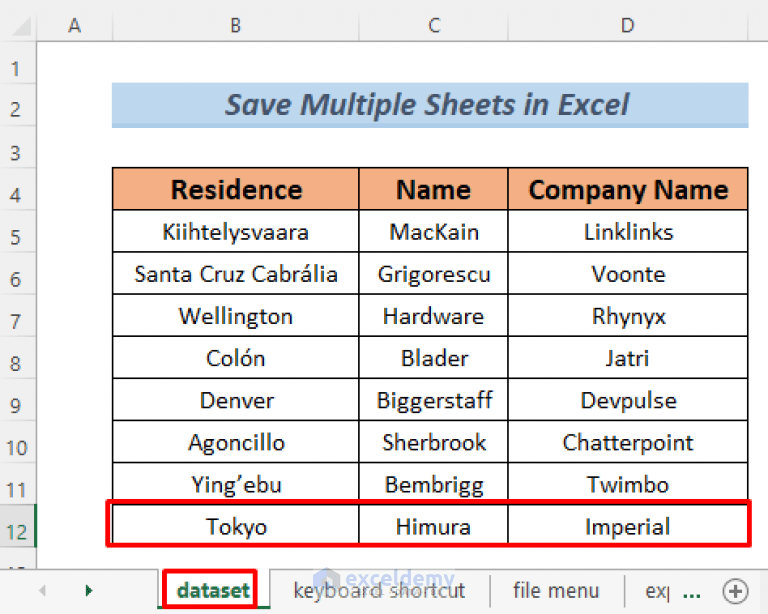Viewport: 768px width, 614px height.
Task: Select the Tokyo cell
Action: pos(236,526)
